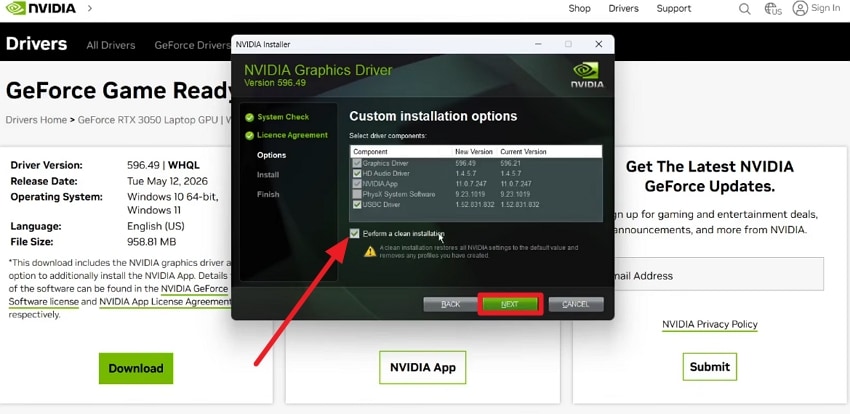Click PhysX version 9.23.1019 new version cell

(x=469, y=194)
